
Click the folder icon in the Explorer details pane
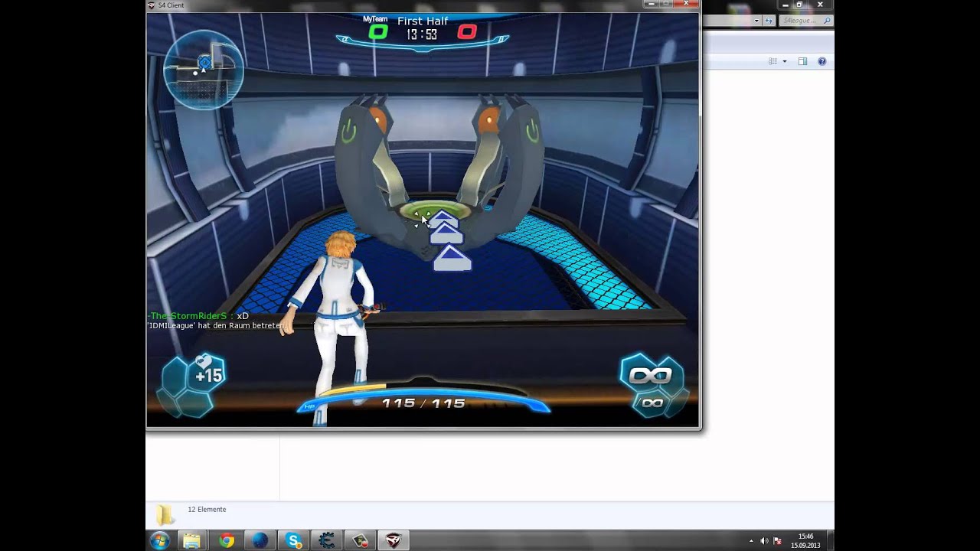pos(165,514)
